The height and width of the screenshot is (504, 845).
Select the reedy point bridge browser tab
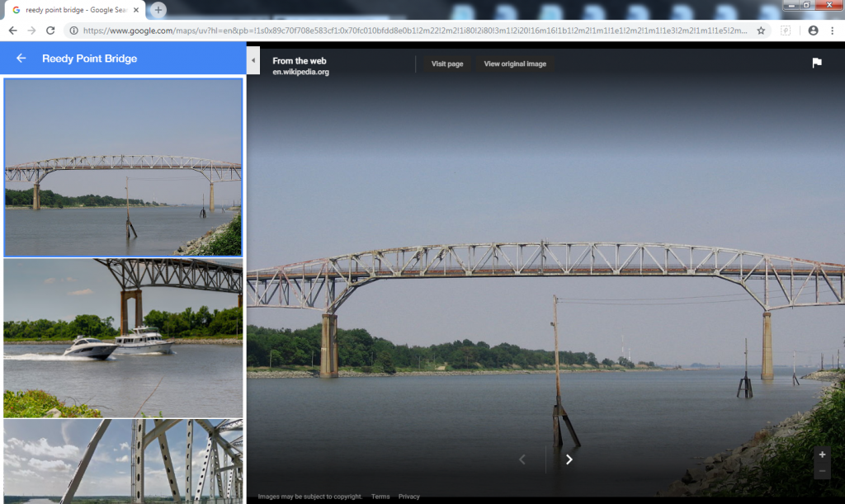[x=74, y=10]
